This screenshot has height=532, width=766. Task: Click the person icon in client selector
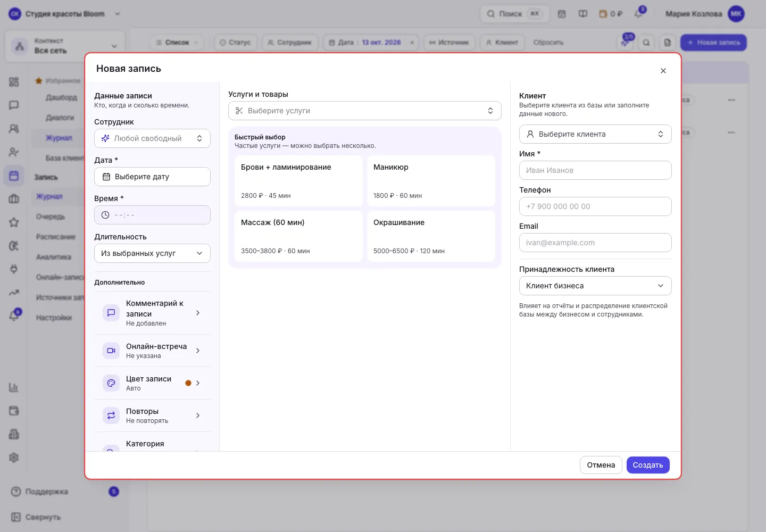pyautogui.click(x=530, y=134)
